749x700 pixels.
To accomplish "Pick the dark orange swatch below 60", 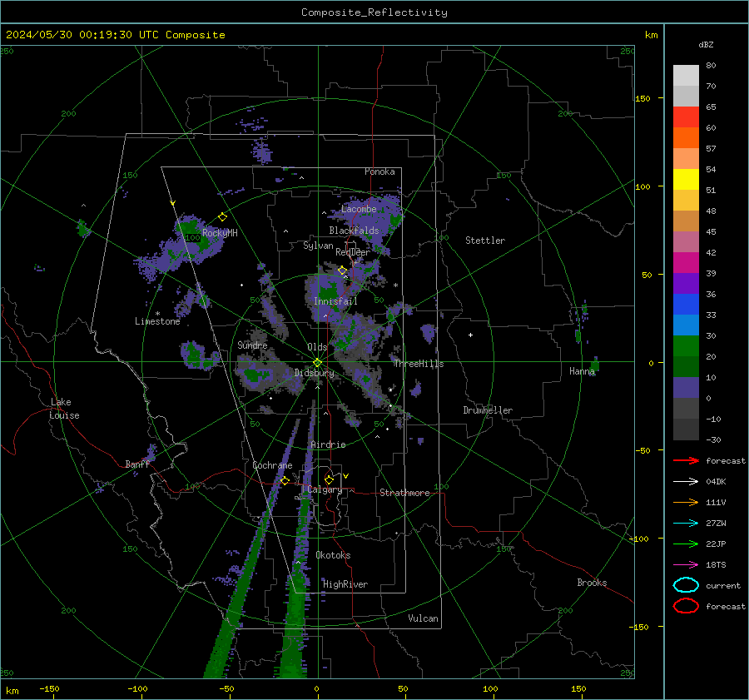I will (686, 137).
